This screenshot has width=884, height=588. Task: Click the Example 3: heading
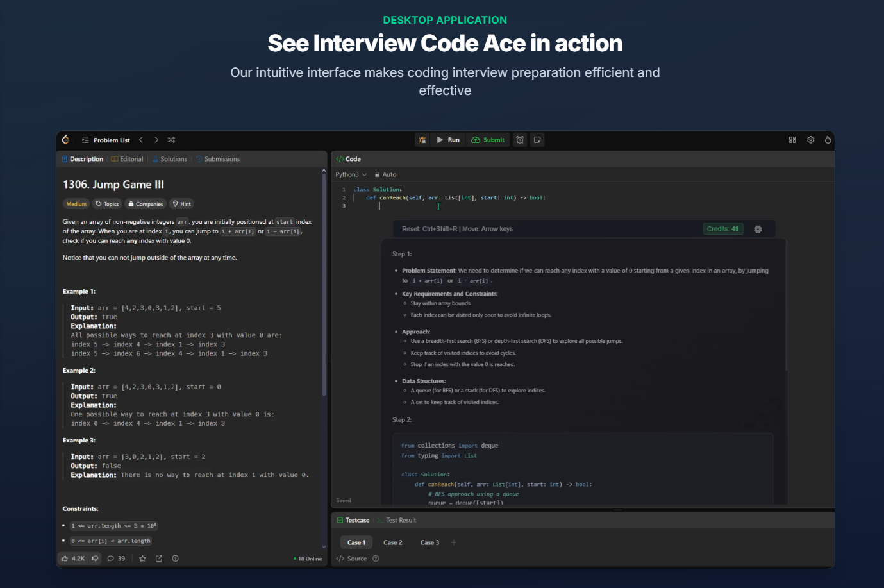click(79, 441)
